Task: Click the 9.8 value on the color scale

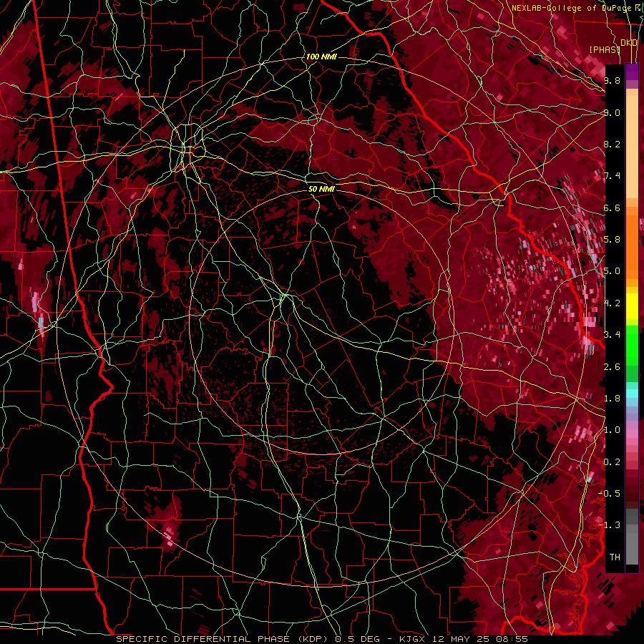Action: [x=612, y=81]
